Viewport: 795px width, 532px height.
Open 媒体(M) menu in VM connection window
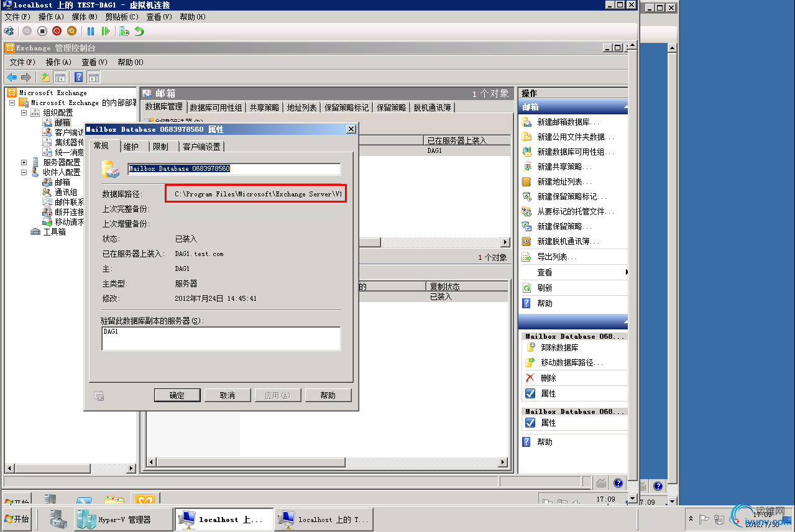85,17
